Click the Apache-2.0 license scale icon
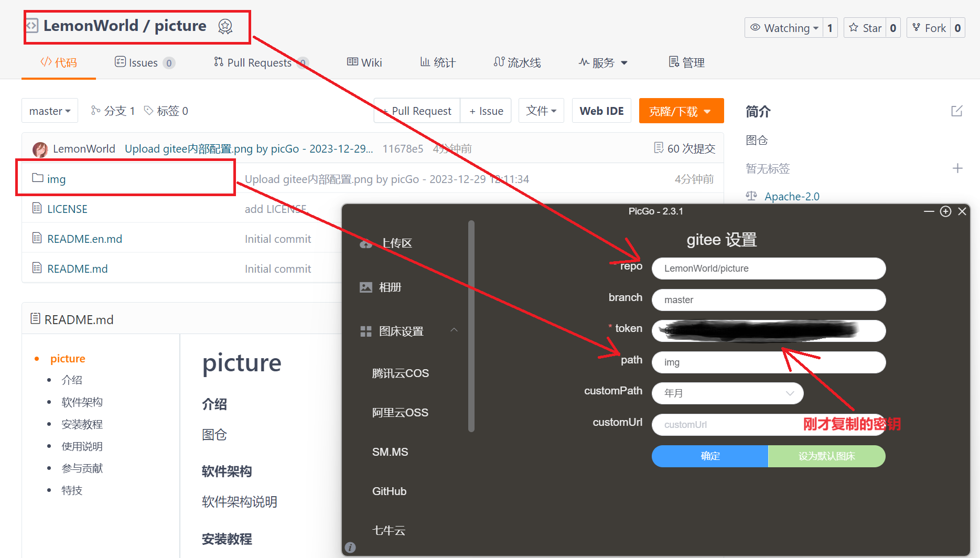This screenshot has height=558, width=980. tap(751, 196)
